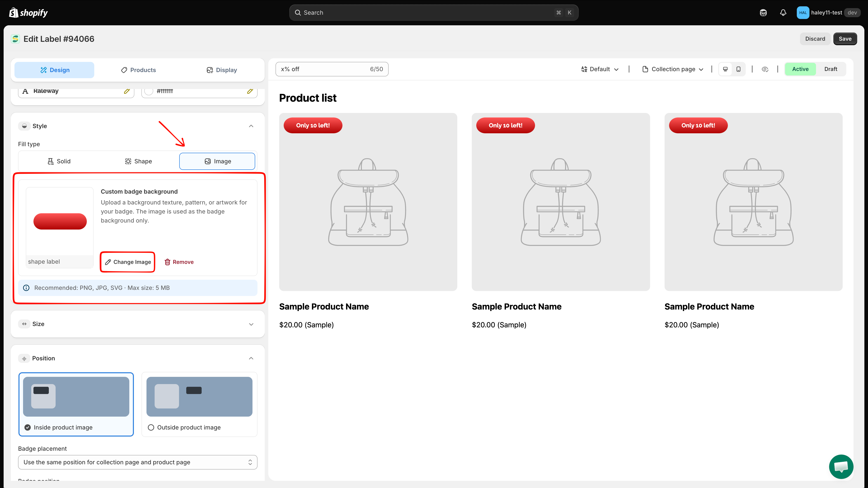The image size is (868, 488).
Task: Switch to the Products tab
Action: [138, 70]
